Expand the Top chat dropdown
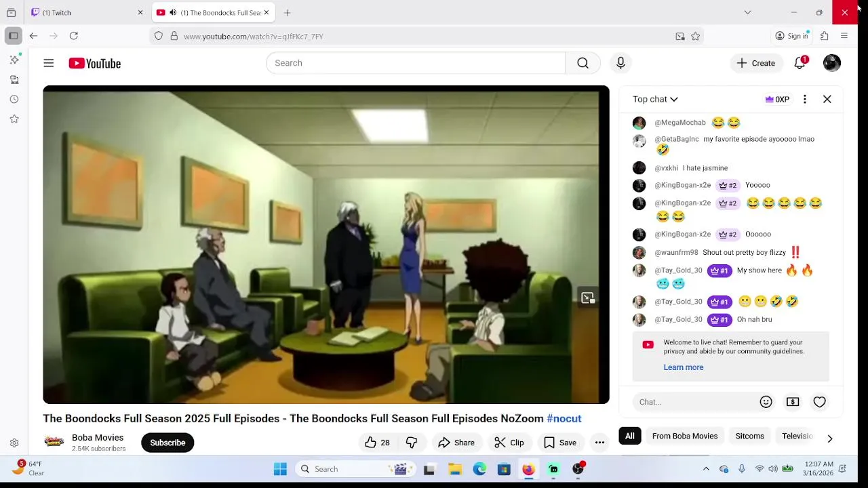Image resolution: width=868 pixels, height=488 pixels. 655,99
